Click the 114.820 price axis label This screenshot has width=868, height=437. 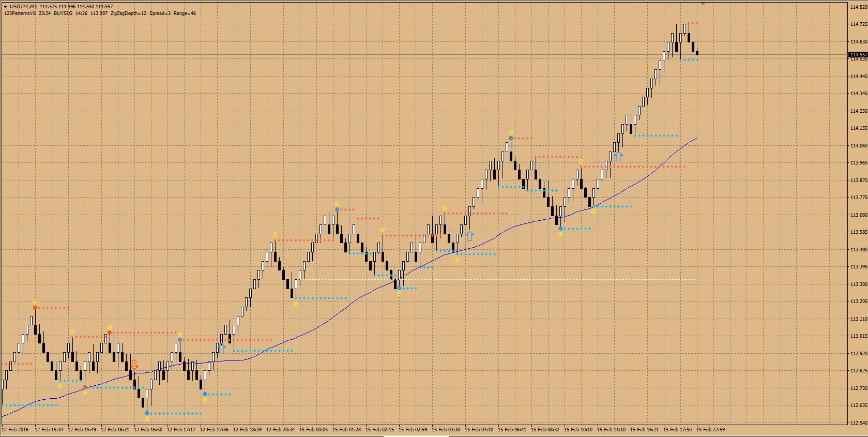point(859,7)
